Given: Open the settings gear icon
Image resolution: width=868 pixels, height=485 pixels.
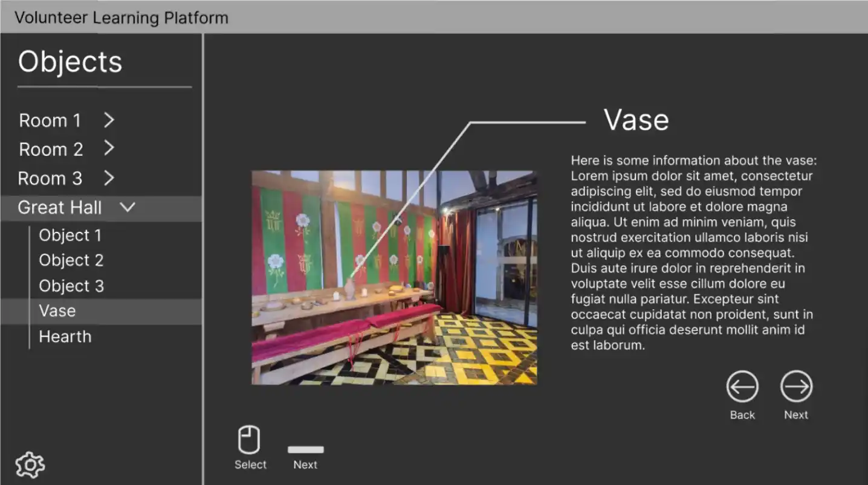Looking at the screenshot, I should point(29,464).
